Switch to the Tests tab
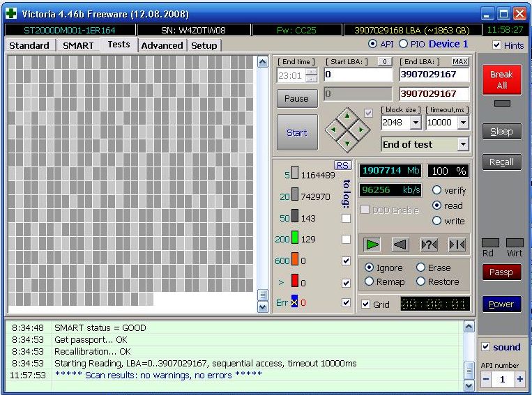532x395 pixels. click(119, 45)
